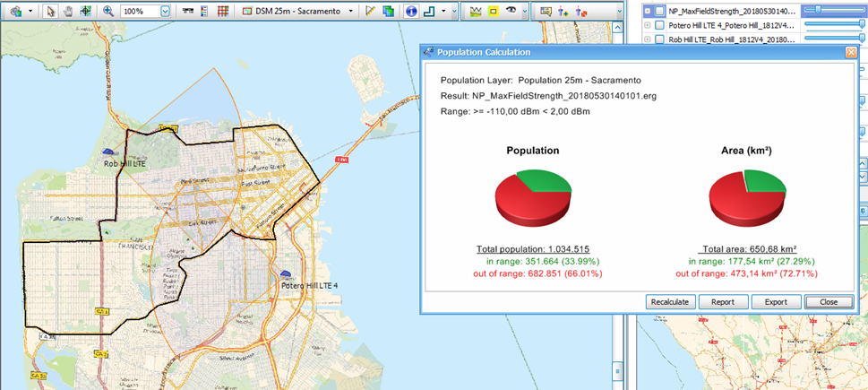Show the color legend icon
868x390 pixels.
[x=203, y=11]
